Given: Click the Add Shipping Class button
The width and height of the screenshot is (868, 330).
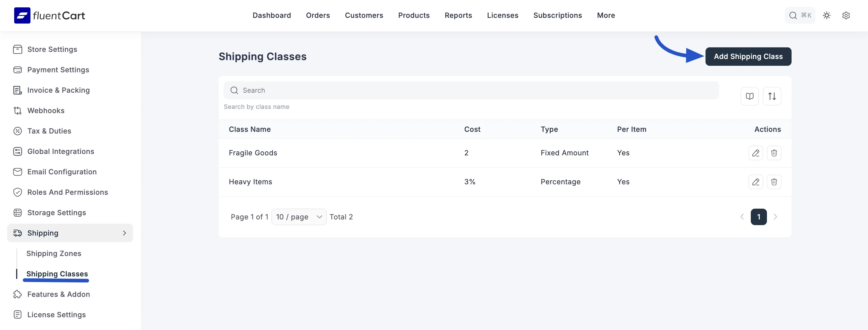Looking at the screenshot, I should pyautogui.click(x=748, y=56).
